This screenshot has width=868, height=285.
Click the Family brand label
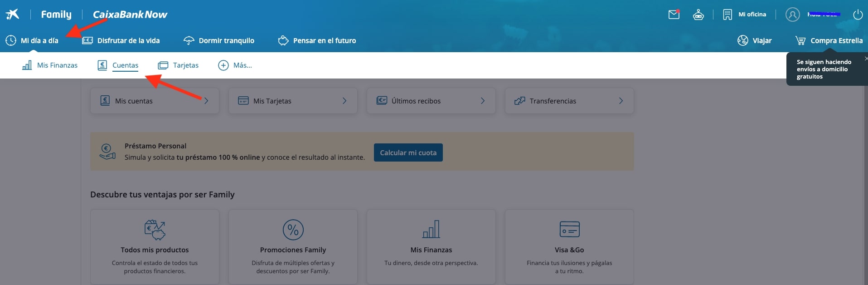(x=56, y=15)
